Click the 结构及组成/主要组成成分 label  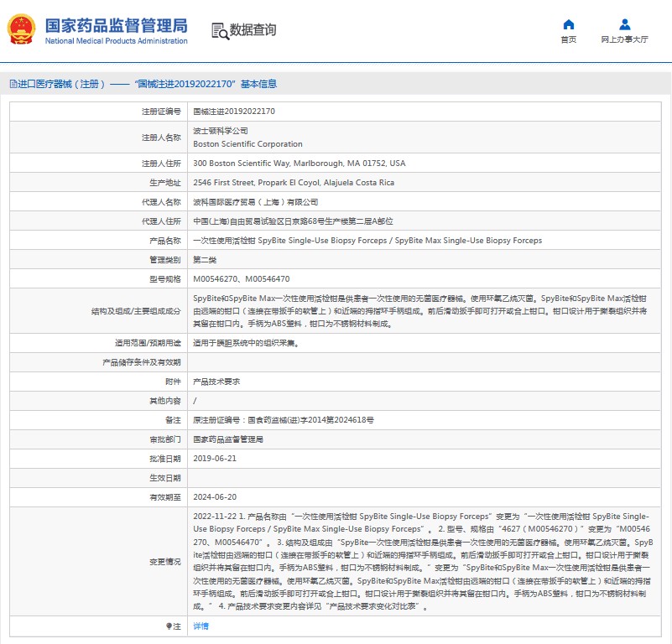click(136, 311)
